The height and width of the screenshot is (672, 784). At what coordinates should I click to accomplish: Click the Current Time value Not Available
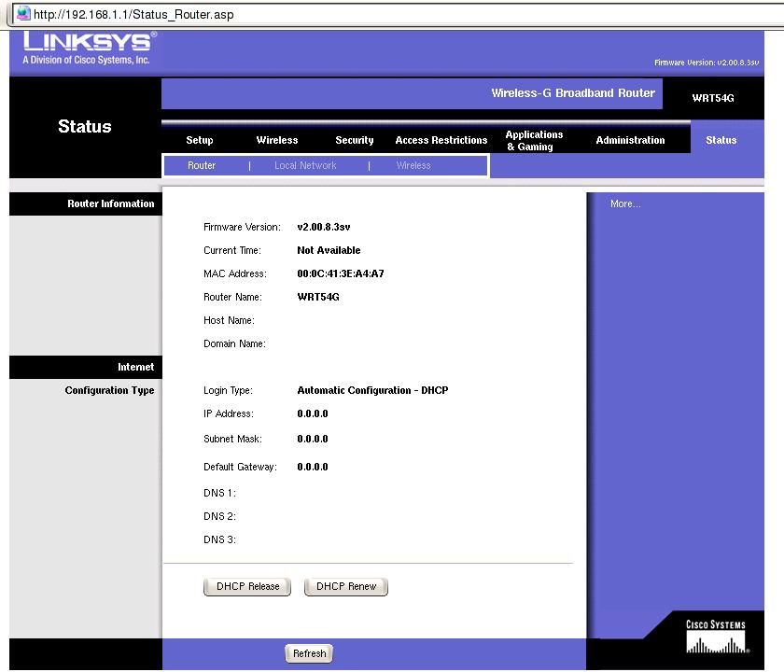329,250
